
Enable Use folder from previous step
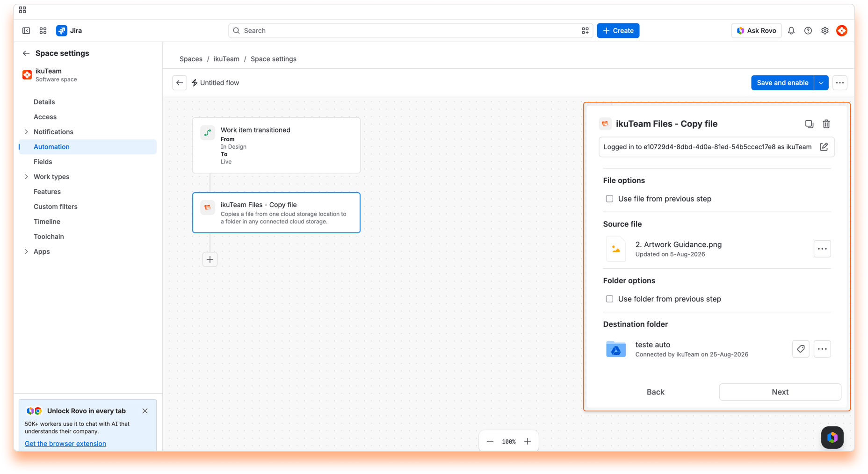609,299
